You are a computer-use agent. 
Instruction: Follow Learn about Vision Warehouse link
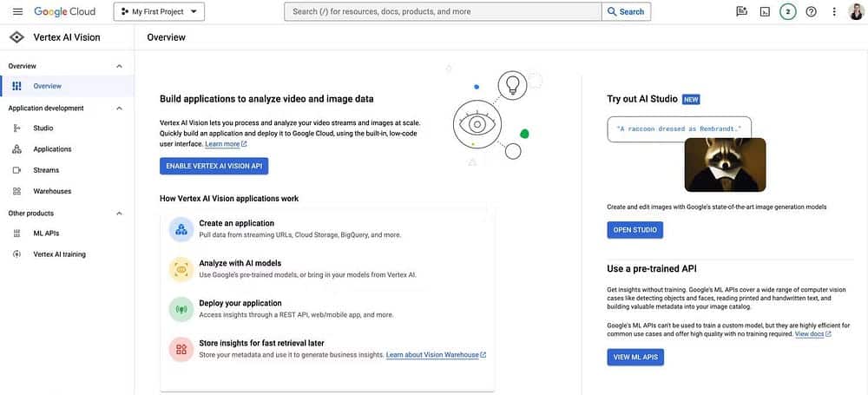coord(436,354)
